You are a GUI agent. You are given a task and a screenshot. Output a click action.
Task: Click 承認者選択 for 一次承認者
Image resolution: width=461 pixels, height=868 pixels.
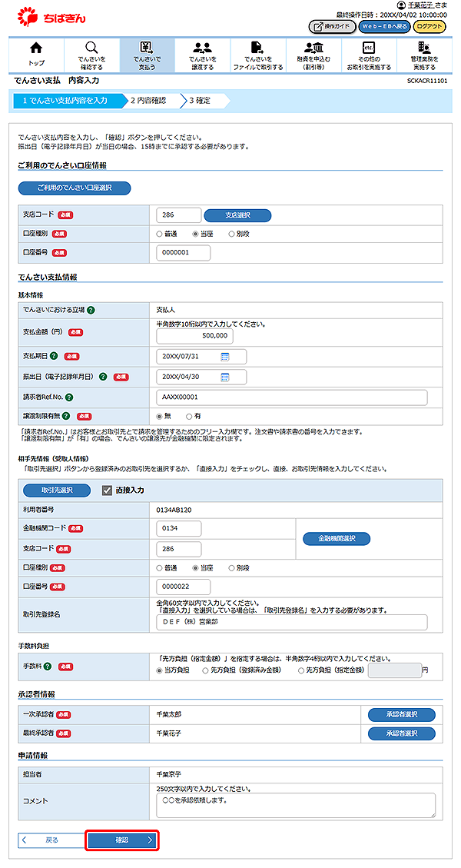pyautogui.click(x=401, y=714)
